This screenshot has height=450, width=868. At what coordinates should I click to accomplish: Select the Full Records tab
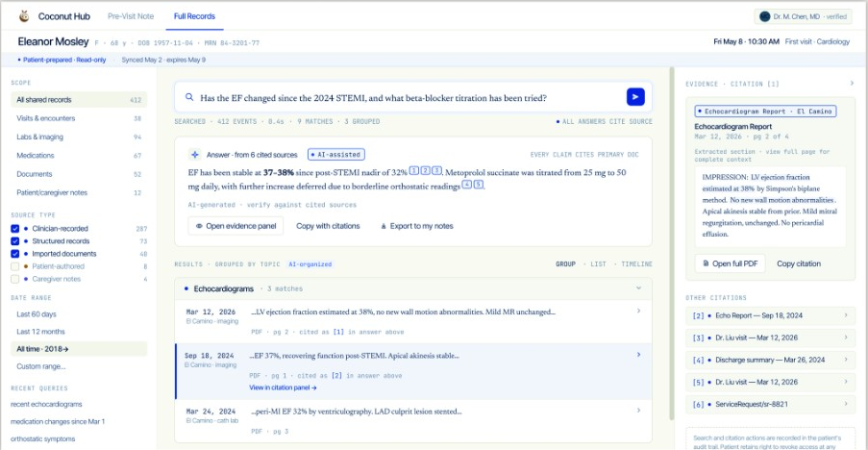[x=194, y=16]
